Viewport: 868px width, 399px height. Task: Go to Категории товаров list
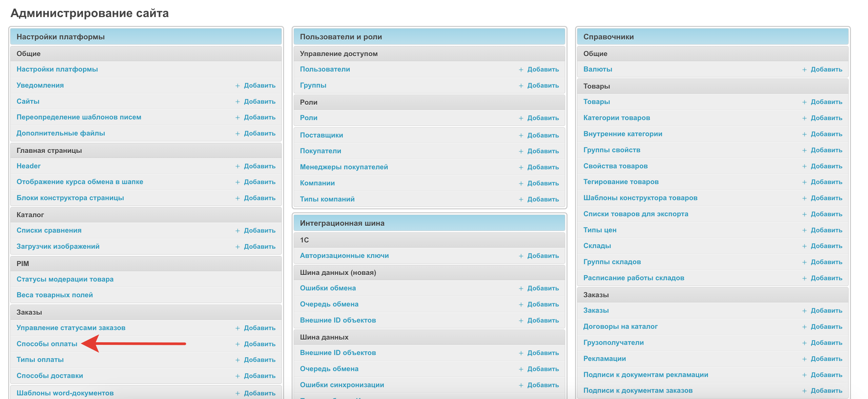616,117
